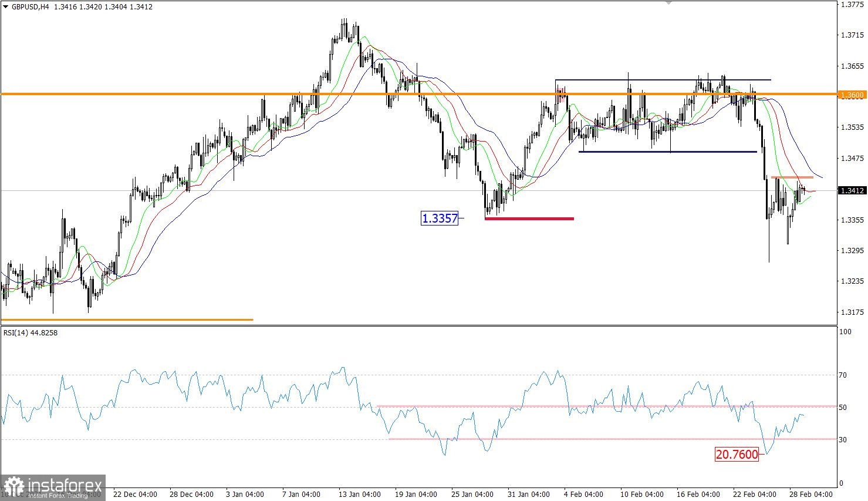
Task: Click the RSI scale value 30
Action: (844, 439)
